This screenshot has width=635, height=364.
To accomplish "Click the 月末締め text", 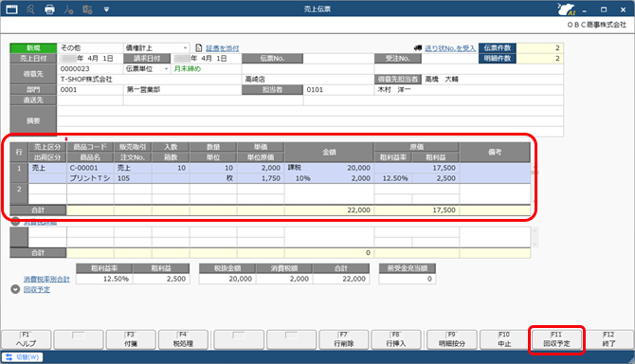I will tap(187, 69).
